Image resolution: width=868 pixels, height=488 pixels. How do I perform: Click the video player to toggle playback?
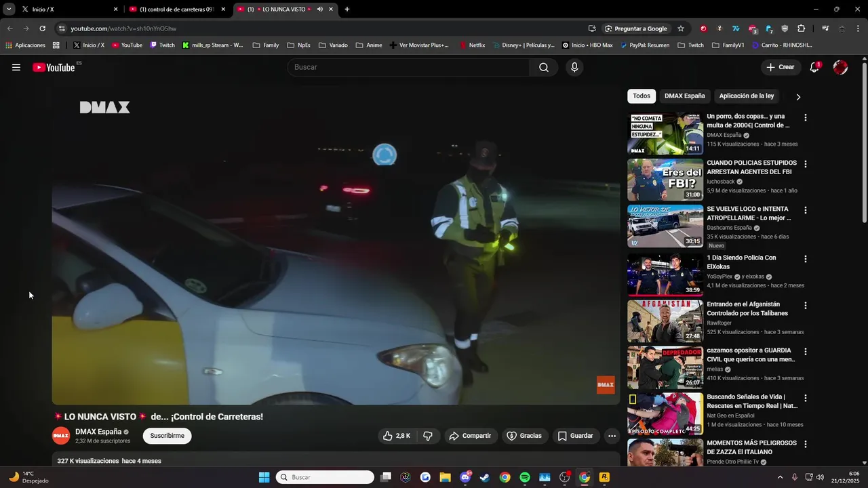(336, 245)
